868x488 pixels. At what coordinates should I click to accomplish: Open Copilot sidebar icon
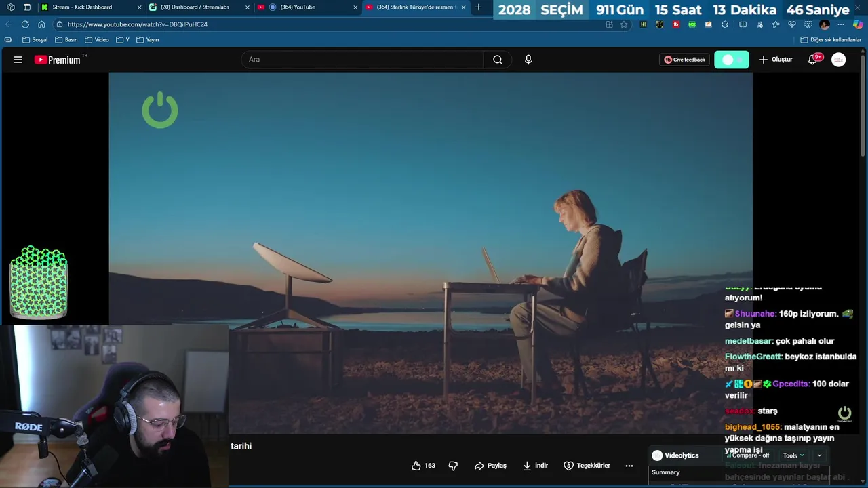(x=858, y=24)
